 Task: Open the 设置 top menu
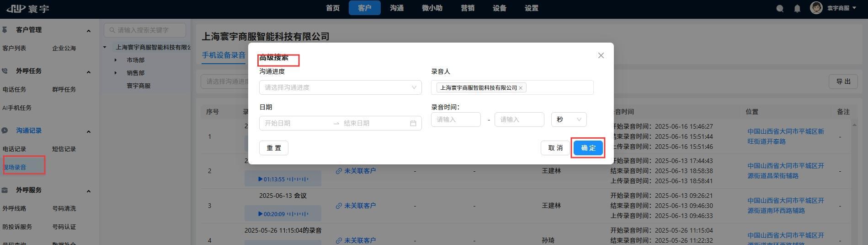pyautogui.click(x=532, y=8)
